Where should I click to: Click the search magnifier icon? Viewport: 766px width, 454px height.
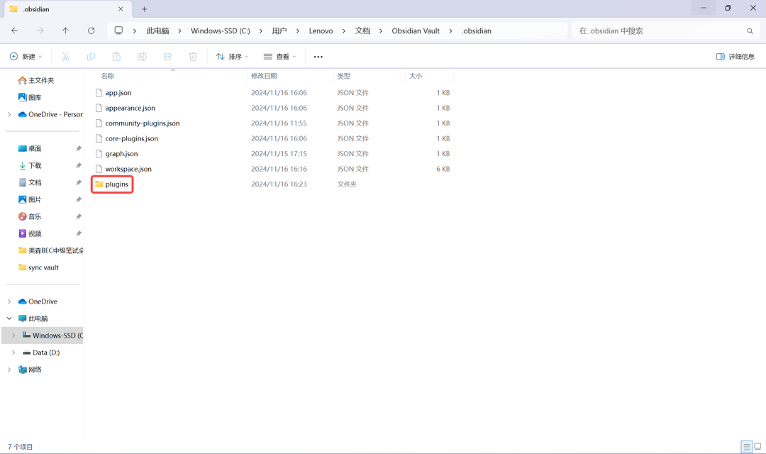click(750, 31)
